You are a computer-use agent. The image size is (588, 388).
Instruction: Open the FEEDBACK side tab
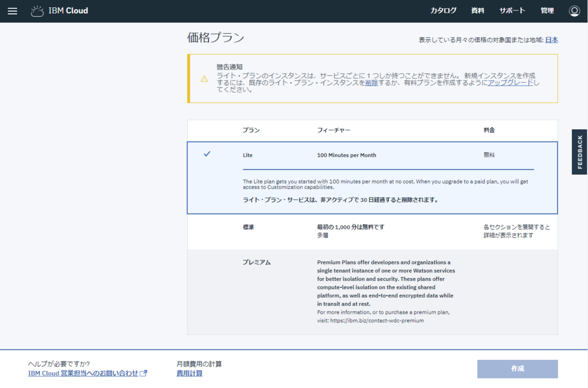(579, 152)
